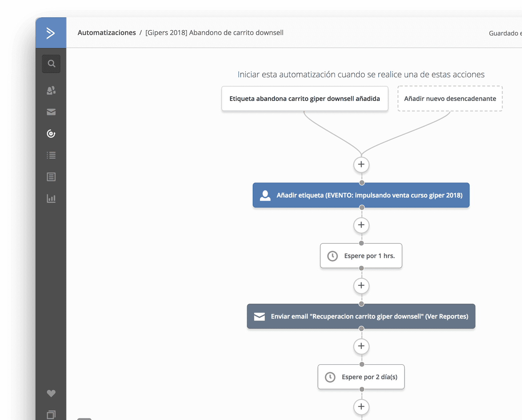Open trigger Etiqueta abandona carrito giper downsell
The width and height of the screenshot is (522, 420).
pos(305,99)
